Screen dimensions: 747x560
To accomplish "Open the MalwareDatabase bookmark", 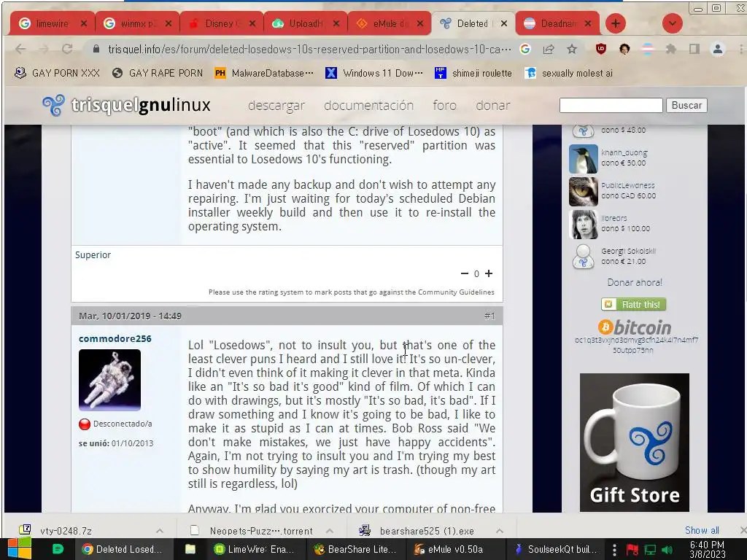I will point(264,73).
